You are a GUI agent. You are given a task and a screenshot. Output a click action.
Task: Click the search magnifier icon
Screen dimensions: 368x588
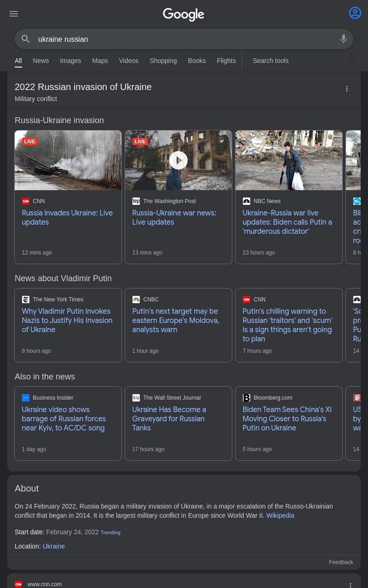(x=26, y=39)
